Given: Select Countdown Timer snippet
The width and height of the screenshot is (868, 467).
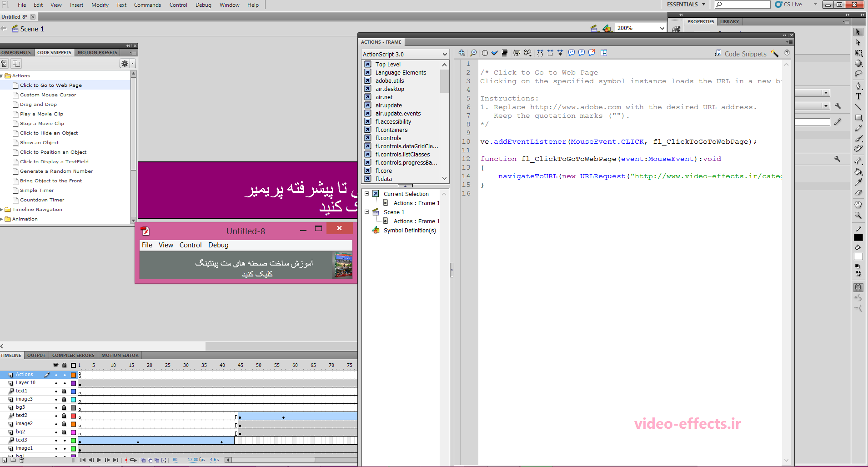Looking at the screenshot, I should 42,200.
